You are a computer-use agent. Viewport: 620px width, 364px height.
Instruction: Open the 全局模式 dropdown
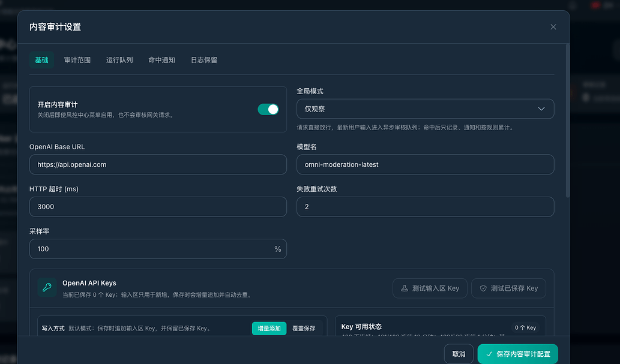pyautogui.click(x=425, y=109)
